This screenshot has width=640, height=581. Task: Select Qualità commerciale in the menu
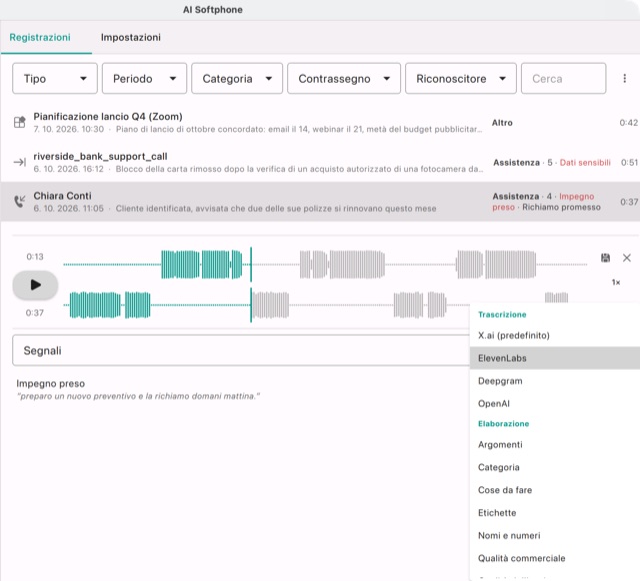click(x=555, y=558)
